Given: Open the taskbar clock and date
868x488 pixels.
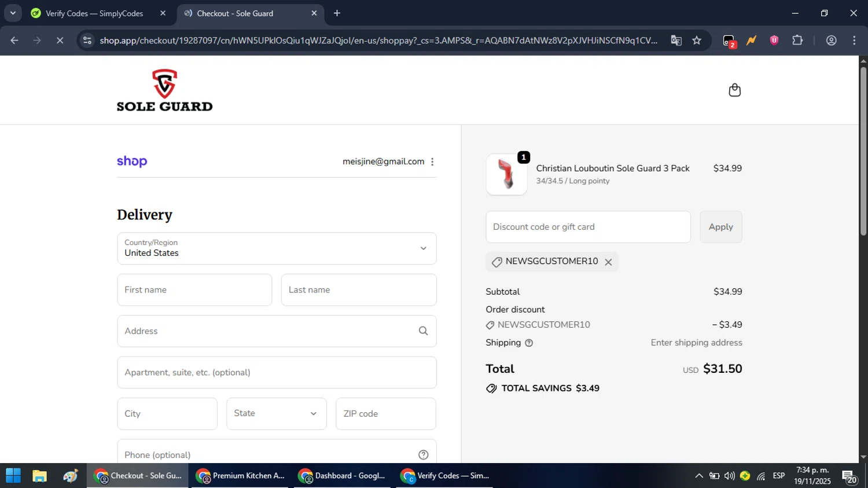Looking at the screenshot, I should (x=812, y=476).
